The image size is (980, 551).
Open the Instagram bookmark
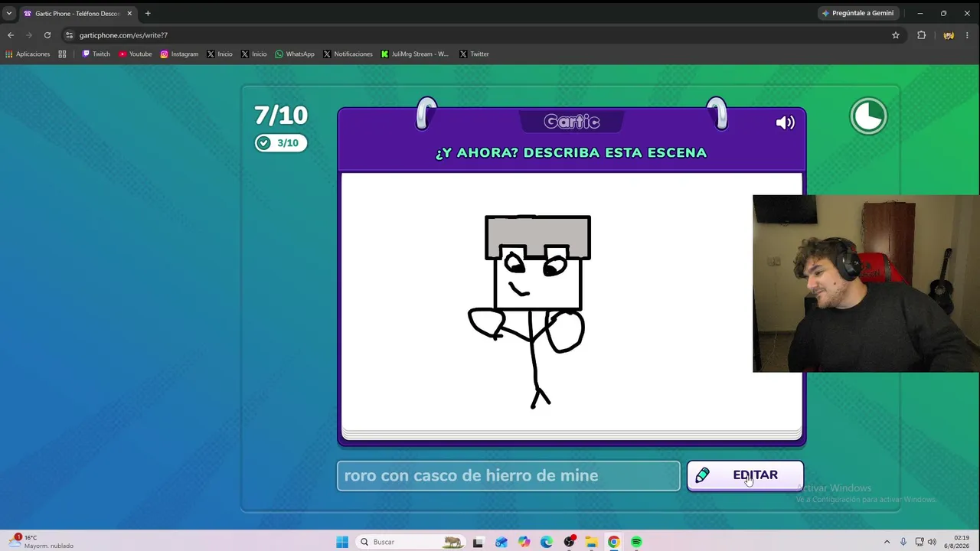(x=179, y=54)
